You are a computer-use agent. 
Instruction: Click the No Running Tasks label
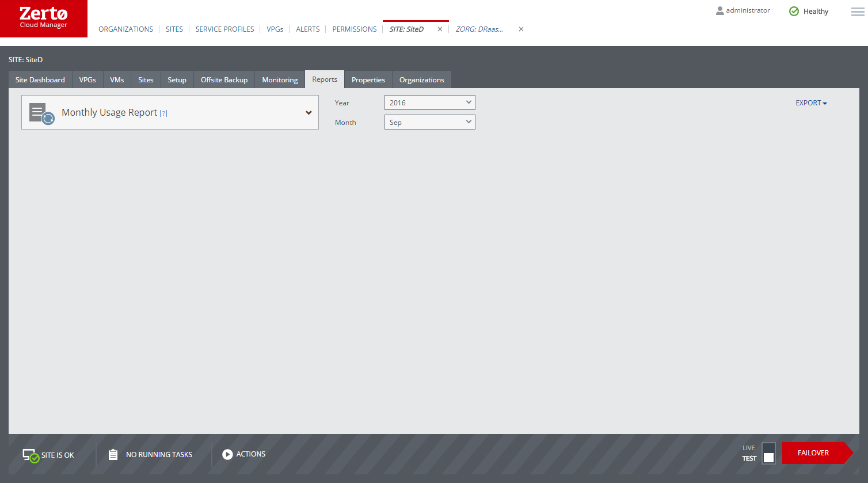(159, 455)
